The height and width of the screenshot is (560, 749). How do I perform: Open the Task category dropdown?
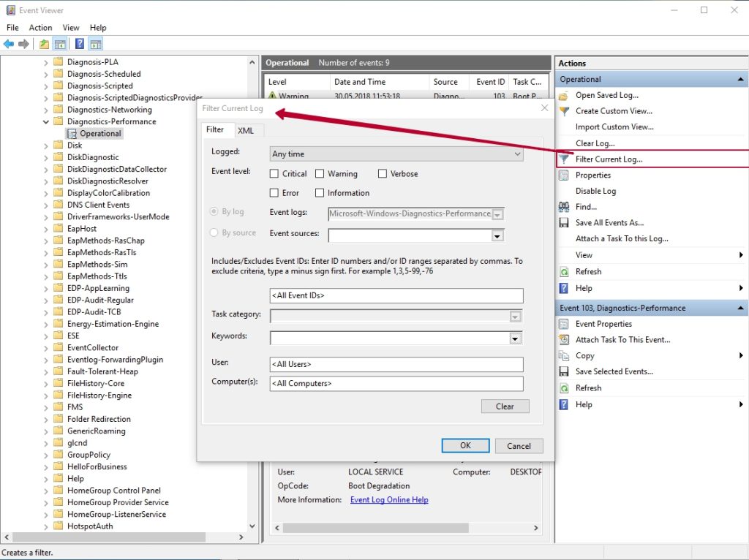coord(515,317)
